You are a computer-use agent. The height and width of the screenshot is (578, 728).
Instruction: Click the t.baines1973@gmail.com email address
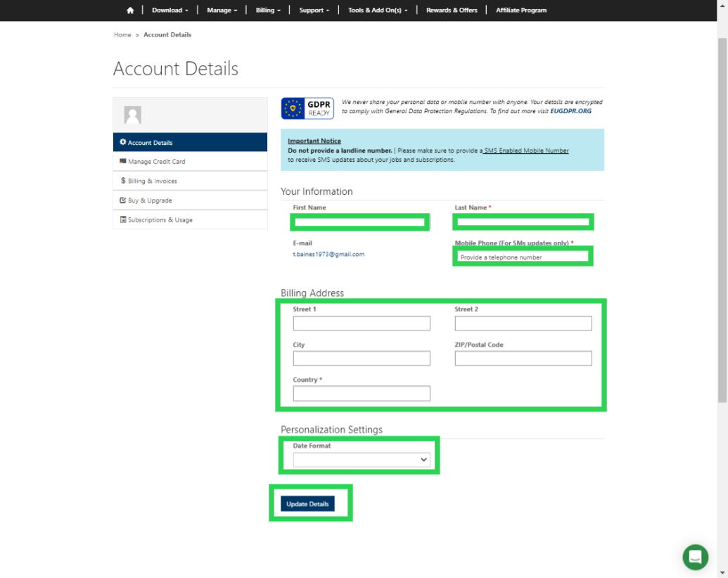[x=328, y=255]
